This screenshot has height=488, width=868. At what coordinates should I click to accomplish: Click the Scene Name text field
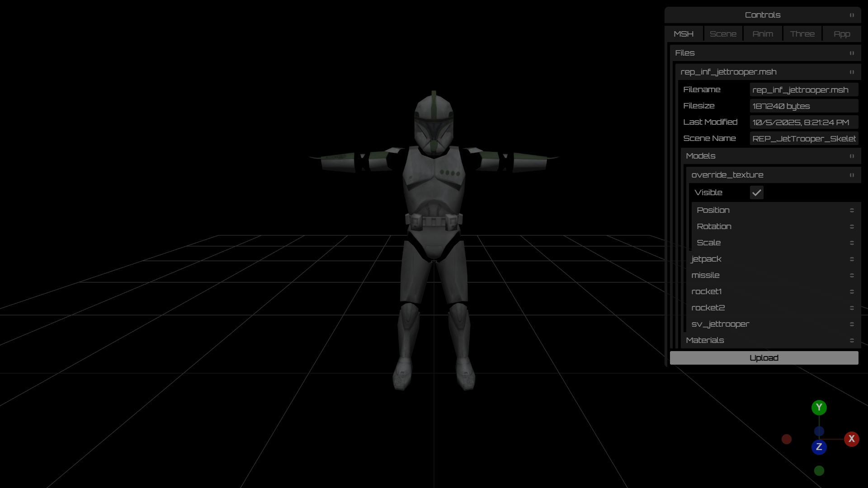pos(803,139)
